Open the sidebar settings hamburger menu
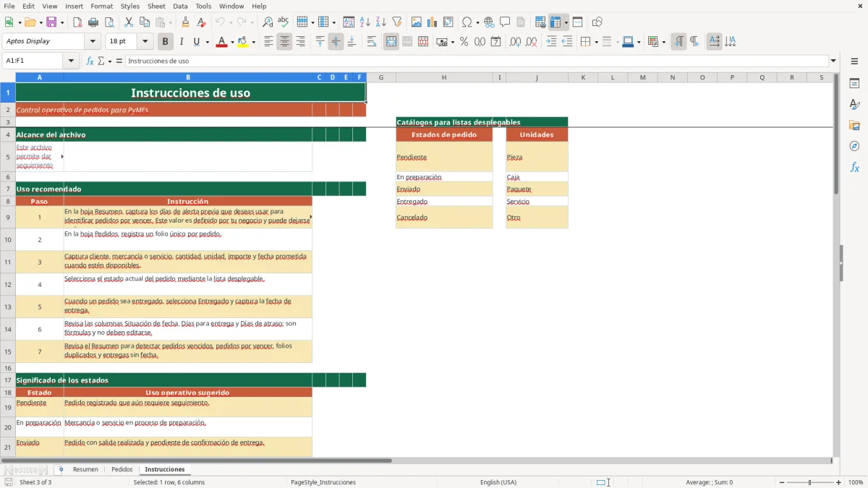This screenshot has width=868, height=488. pos(854,61)
